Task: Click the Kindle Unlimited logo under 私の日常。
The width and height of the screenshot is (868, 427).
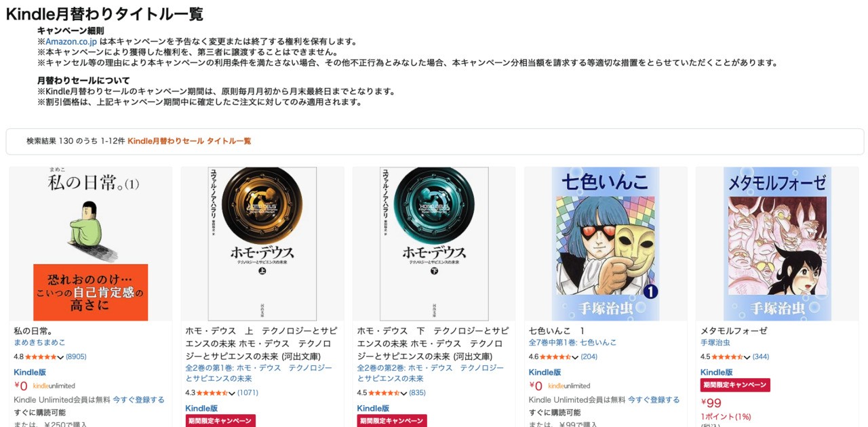Action: point(54,386)
